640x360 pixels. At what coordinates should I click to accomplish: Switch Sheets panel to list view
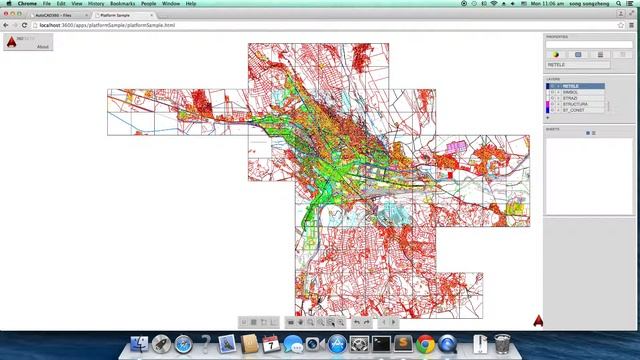point(594,133)
